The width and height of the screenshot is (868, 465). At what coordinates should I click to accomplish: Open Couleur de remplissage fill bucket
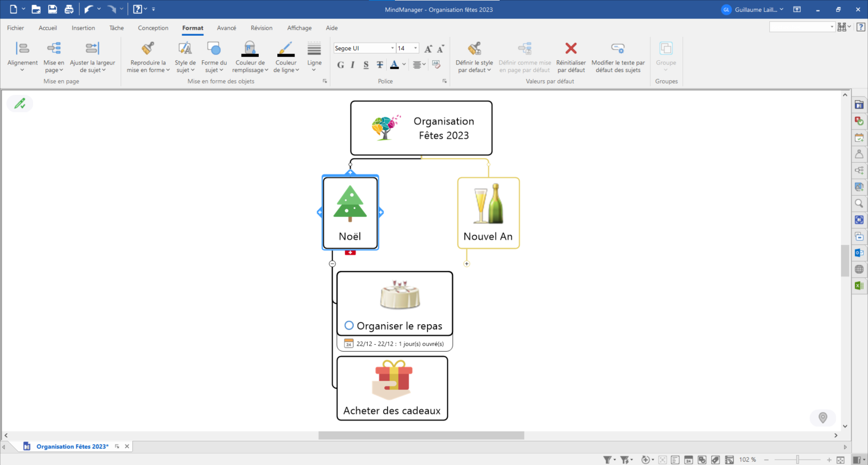point(250,49)
